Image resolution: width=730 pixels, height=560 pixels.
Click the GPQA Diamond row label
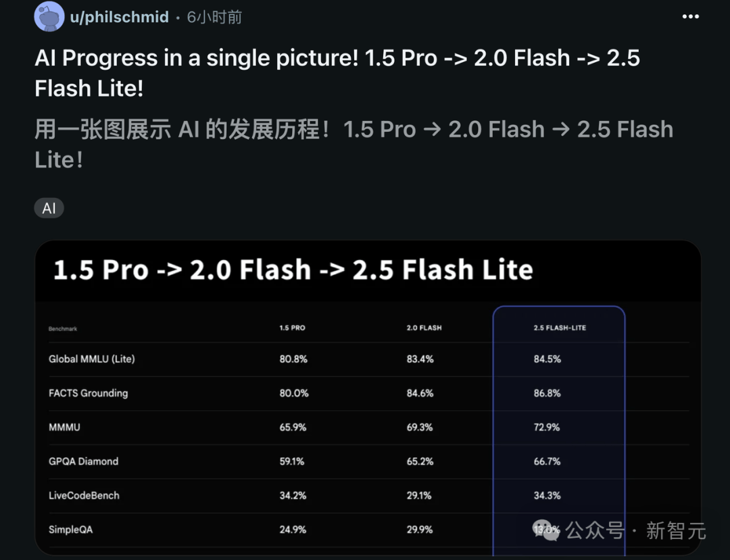[83, 461]
